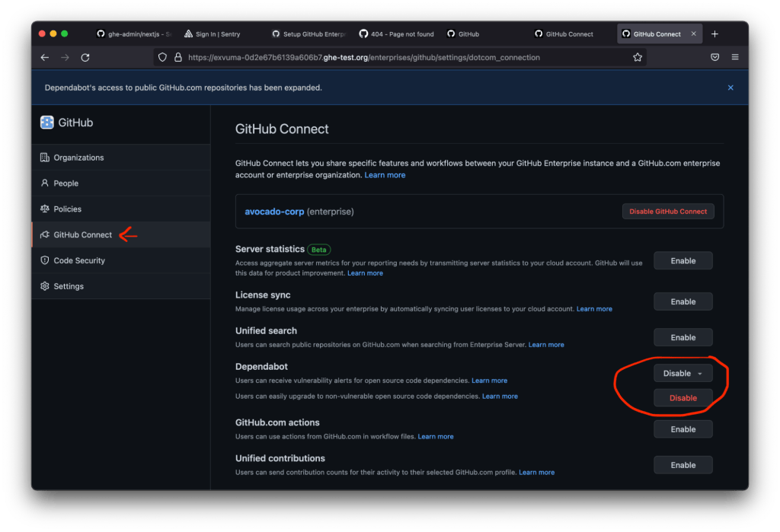The height and width of the screenshot is (532, 780).
Task: Open Organizations in the sidebar
Action: pos(121,158)
